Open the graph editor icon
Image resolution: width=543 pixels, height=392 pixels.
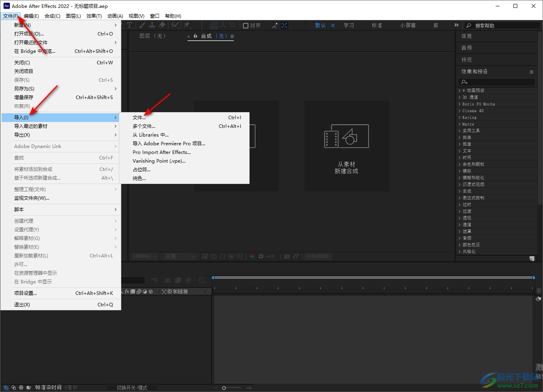202,280
